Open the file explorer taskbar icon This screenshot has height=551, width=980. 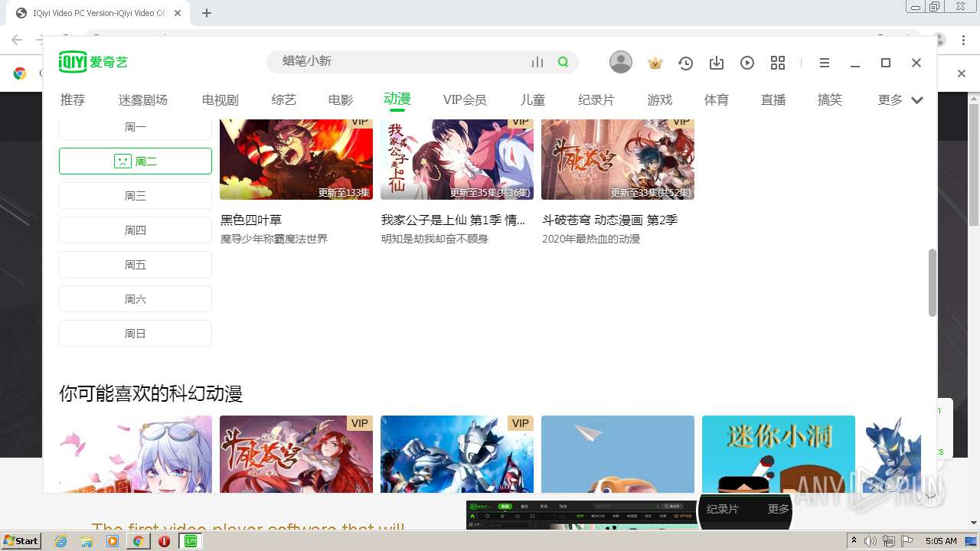[x=87, y=541]
